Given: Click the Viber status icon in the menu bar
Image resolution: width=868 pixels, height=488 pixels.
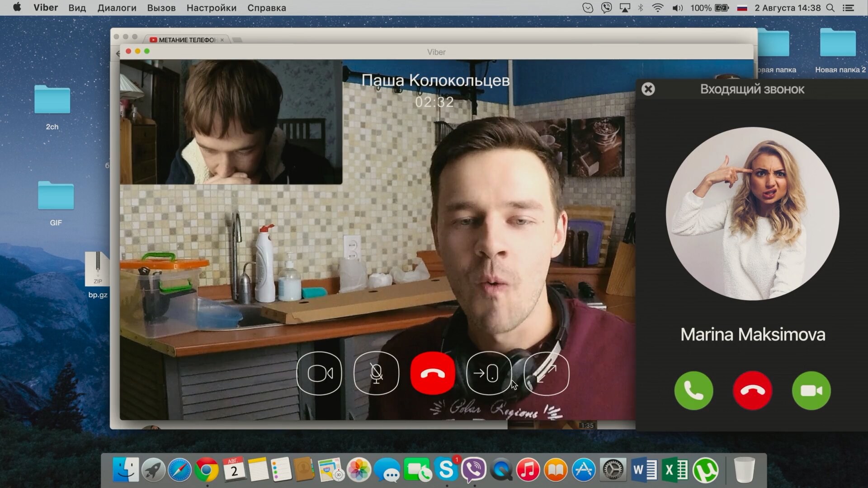Looking at the screenshot, I should [606, 8].
